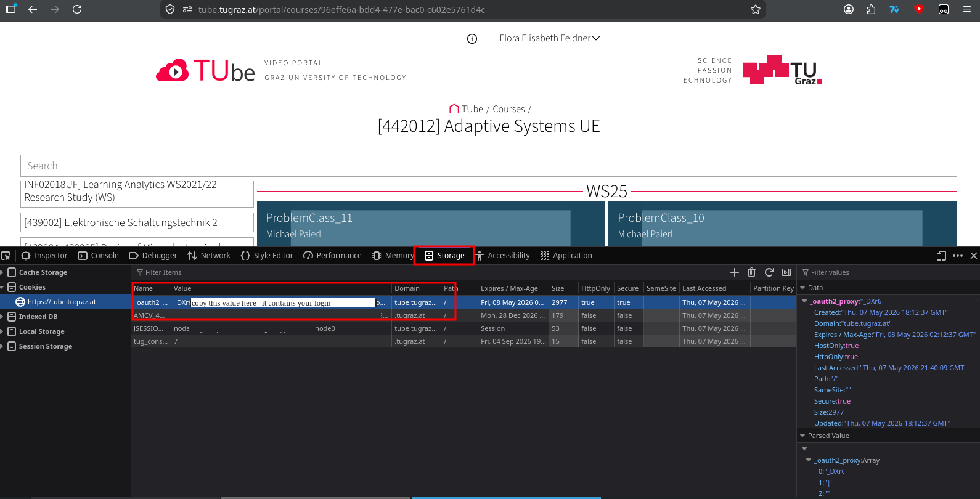Click the blue extension icon in toolbar
The image size is (980, 499).
coord(894,9)
